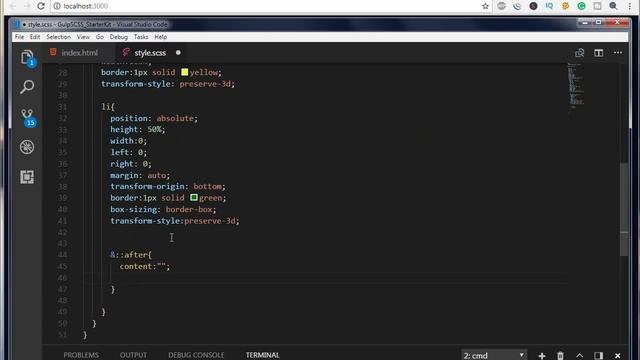The height and width of the screenshot is (360, 640).
Task: Switch to the TERMINAL panel tab
Action: tap(262, 355)
